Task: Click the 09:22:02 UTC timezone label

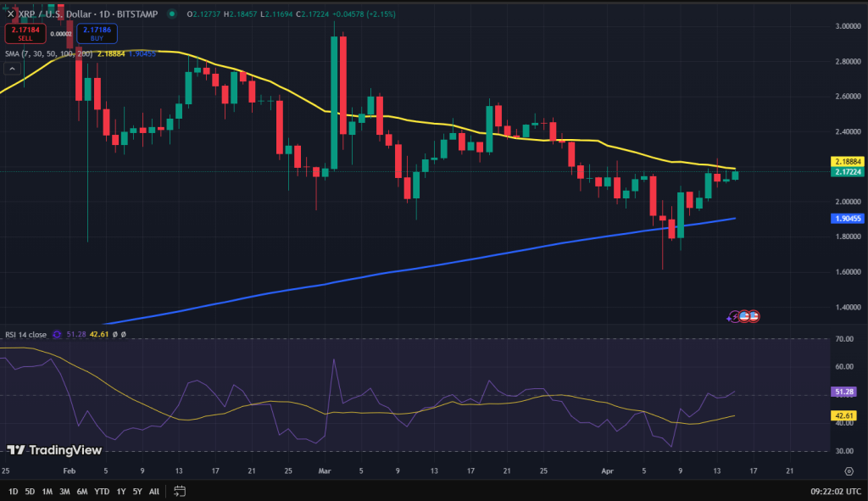Action: pos(836,491)
